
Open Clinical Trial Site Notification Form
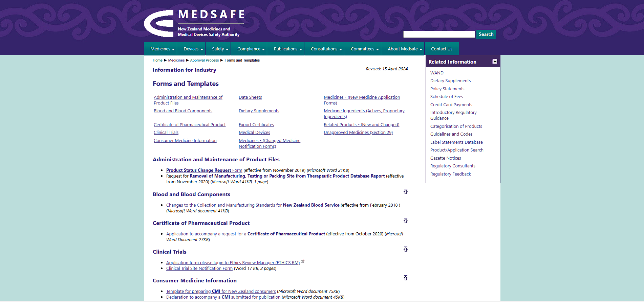(x=199, y=269)
